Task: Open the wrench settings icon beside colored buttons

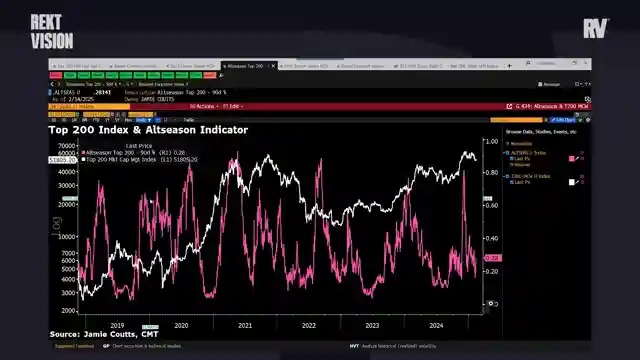Action: click(221, 76)
